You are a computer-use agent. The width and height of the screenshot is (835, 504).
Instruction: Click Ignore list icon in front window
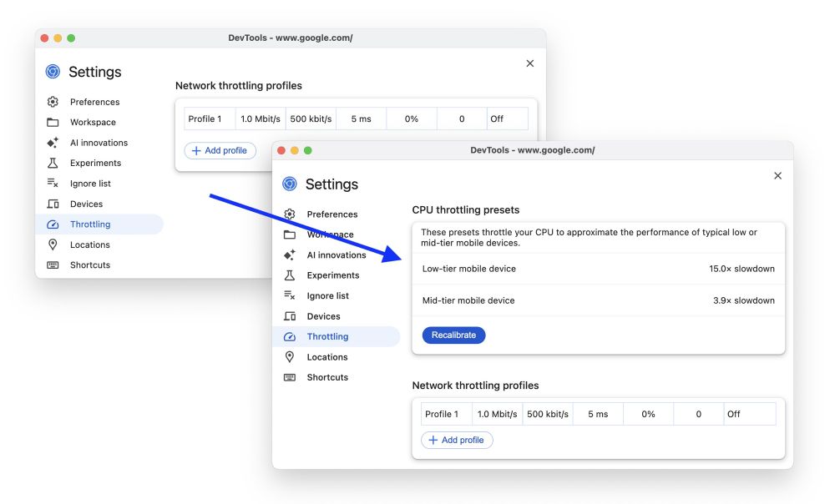click(x=290, y=295)
